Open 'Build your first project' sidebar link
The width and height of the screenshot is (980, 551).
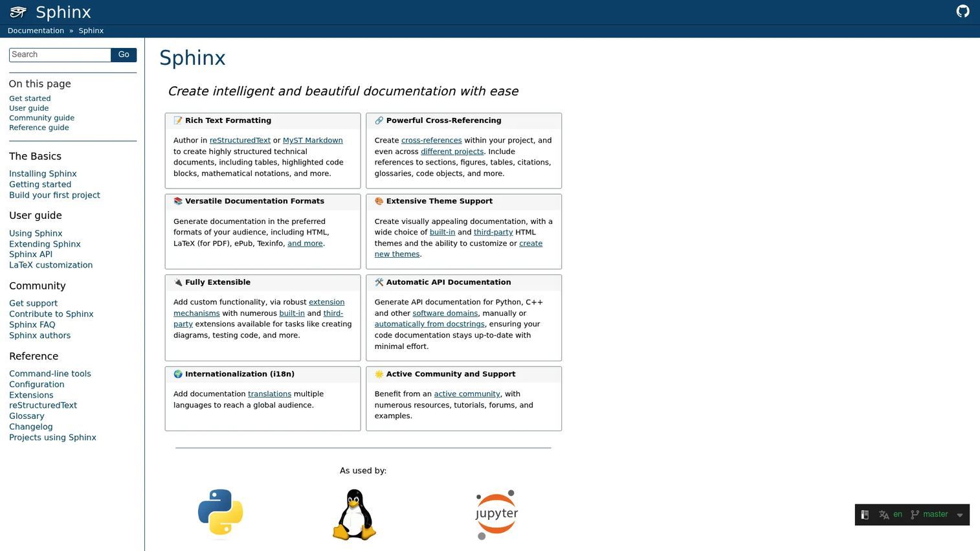(x=54, y=195)
